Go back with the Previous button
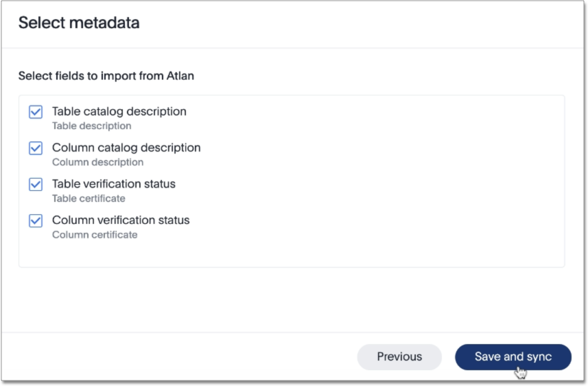 [399, 356]
